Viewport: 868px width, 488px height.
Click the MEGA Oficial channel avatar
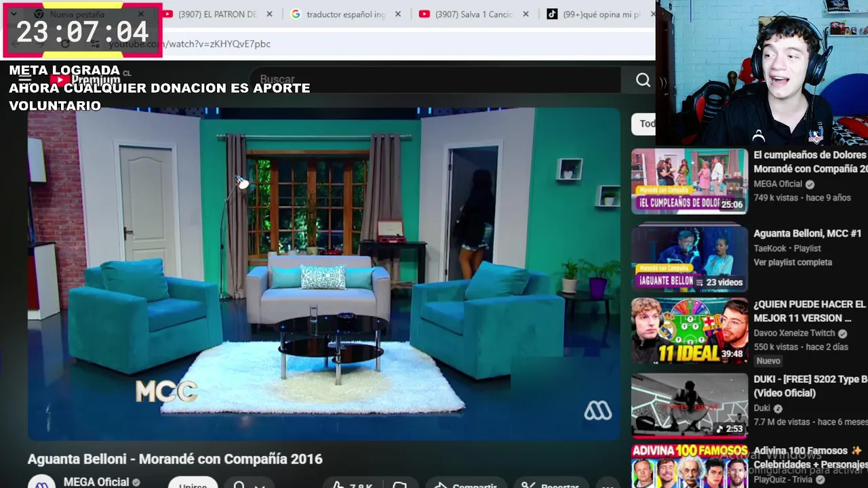41,481
